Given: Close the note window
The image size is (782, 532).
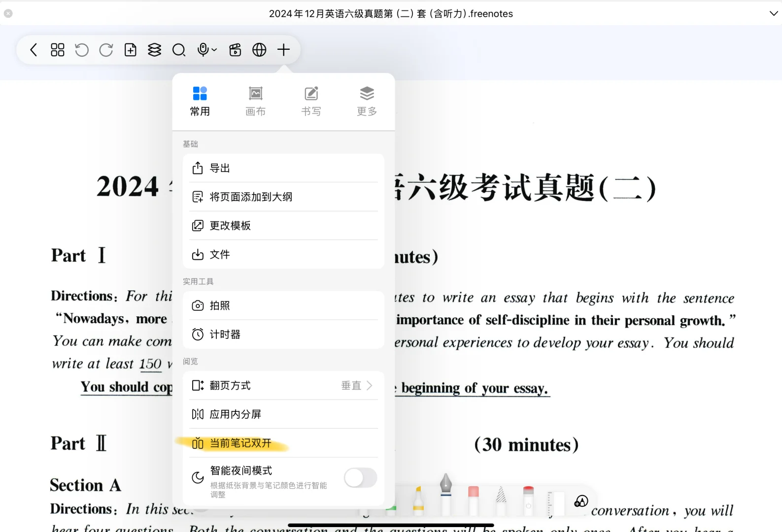Looking at the screenshot, I should click(x=8, y=13).
